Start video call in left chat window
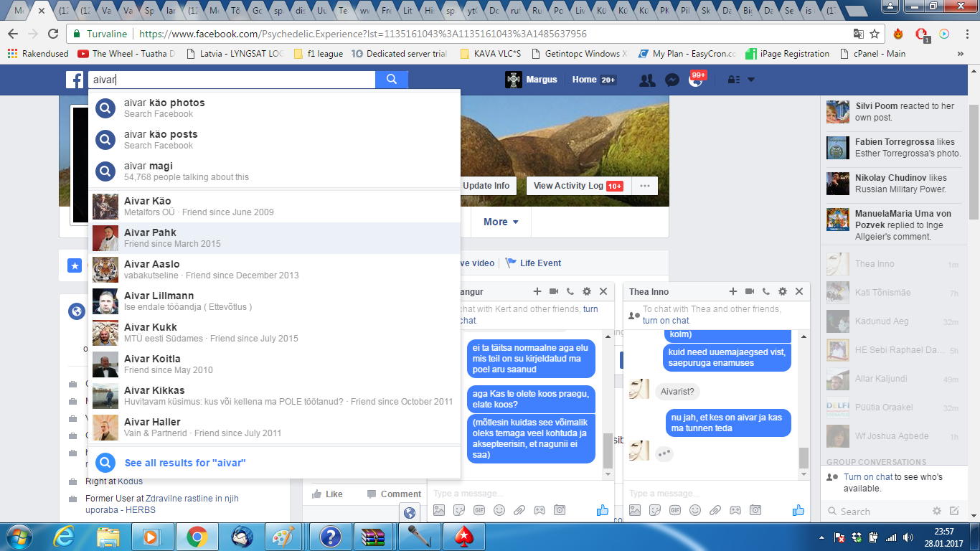The height and width of the screenshot is (551, 980). [x=554, y=291]
